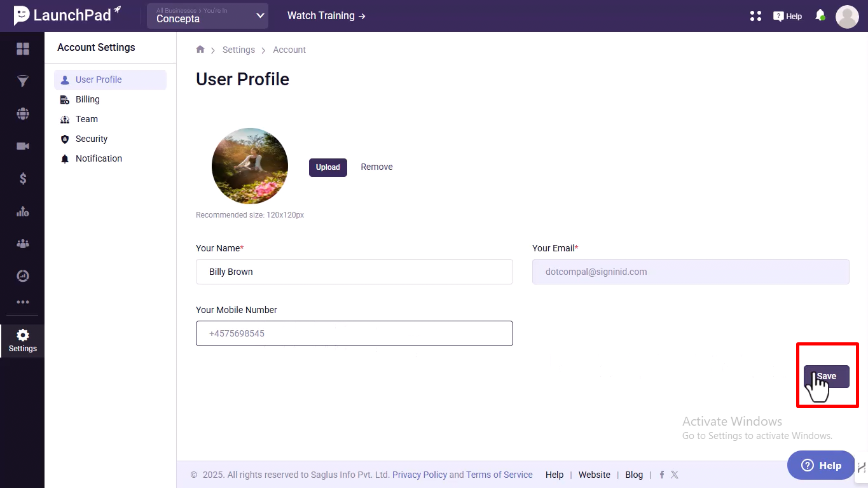Open the circular analytics icon in the sidebar
Viewport: 868px width, 488px height.
tap(23, 275)
